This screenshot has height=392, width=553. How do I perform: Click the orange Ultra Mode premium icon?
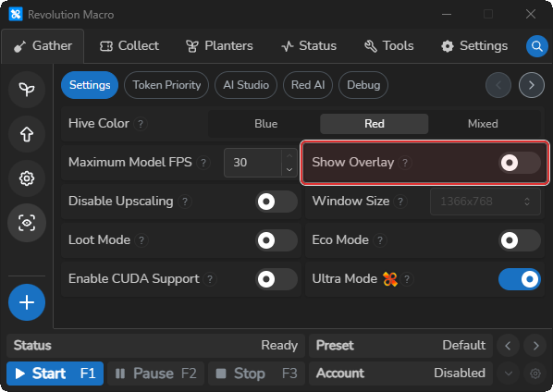(x=389, y=279)
